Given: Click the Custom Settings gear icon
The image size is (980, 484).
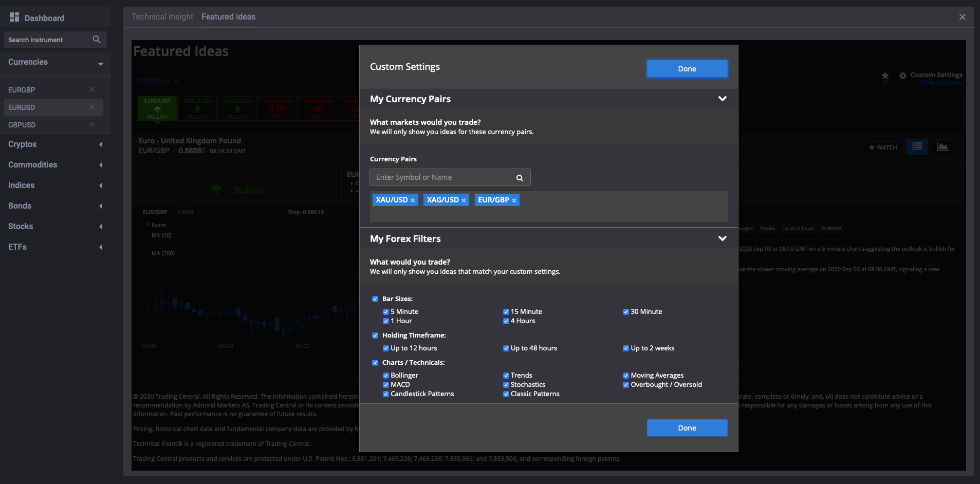Looking at the screenshot, I should click(903, 76).
